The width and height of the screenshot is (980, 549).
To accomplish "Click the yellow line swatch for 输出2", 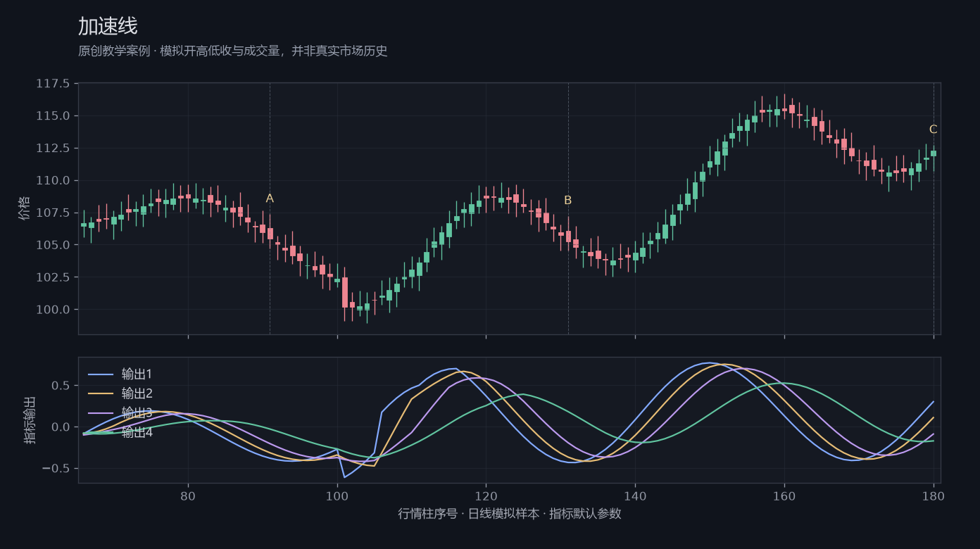I will pyautogui.click(x=101, y=393).
